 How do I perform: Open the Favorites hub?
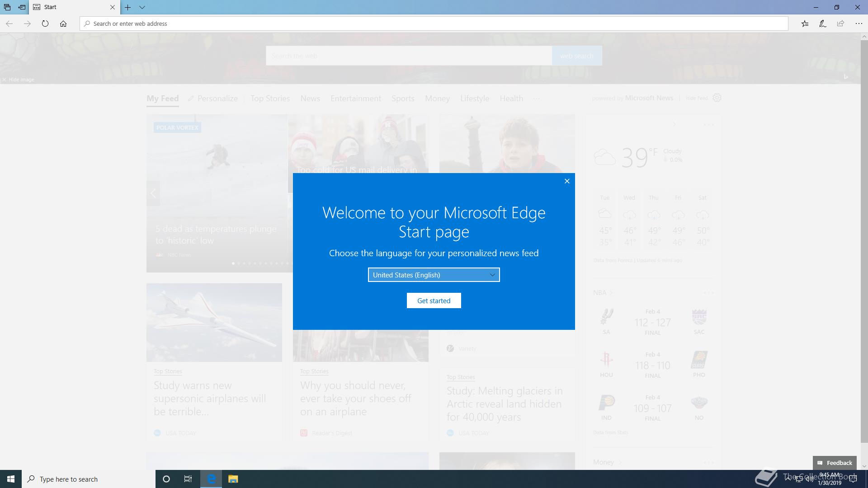805,23
